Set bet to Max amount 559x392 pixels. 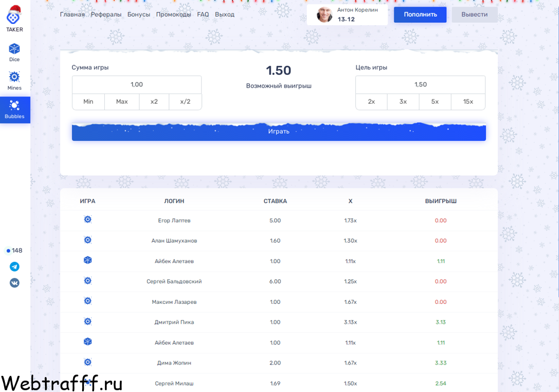pos(122,102)
